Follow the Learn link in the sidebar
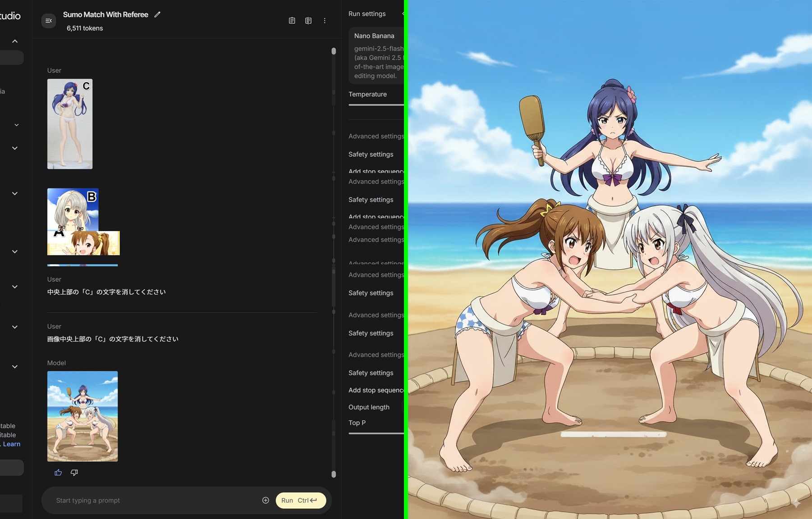Viewport: 812px width, 519px height. pos(12,444)
